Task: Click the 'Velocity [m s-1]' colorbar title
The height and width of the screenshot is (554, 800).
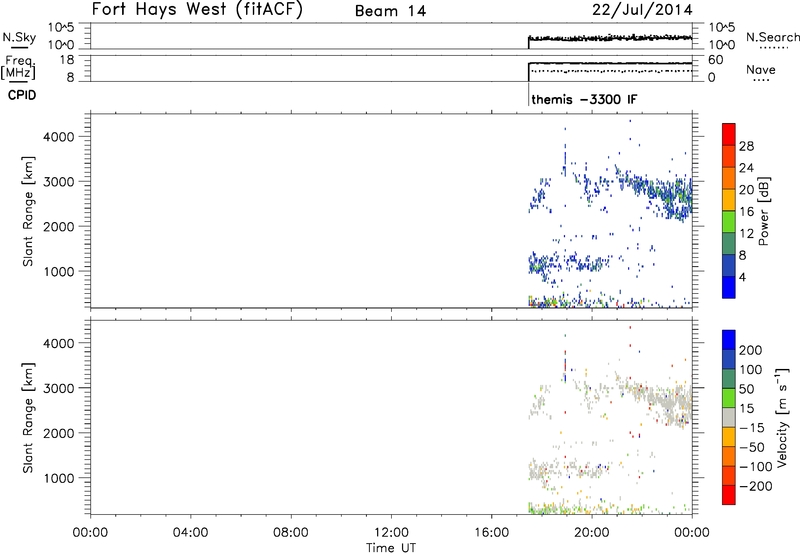Action: pos(782,417)
